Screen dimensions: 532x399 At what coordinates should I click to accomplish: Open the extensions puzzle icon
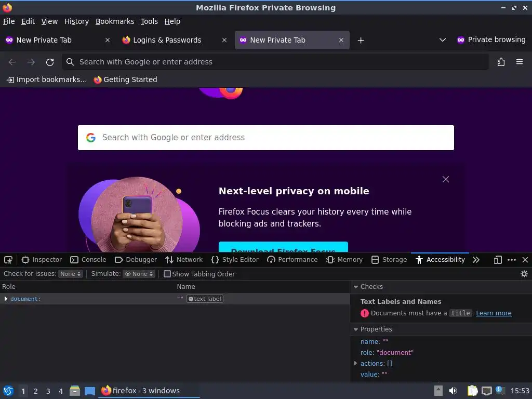(x=501, y=62)
